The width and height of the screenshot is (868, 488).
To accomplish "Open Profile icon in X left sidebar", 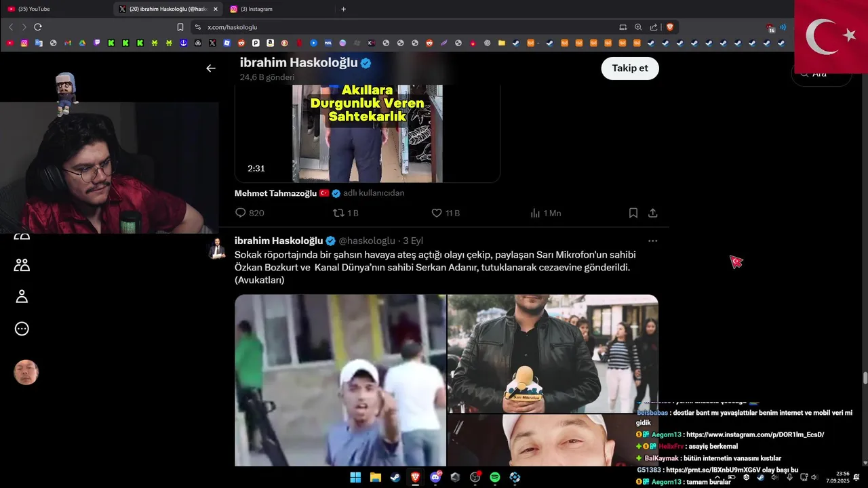I will 22,296.
